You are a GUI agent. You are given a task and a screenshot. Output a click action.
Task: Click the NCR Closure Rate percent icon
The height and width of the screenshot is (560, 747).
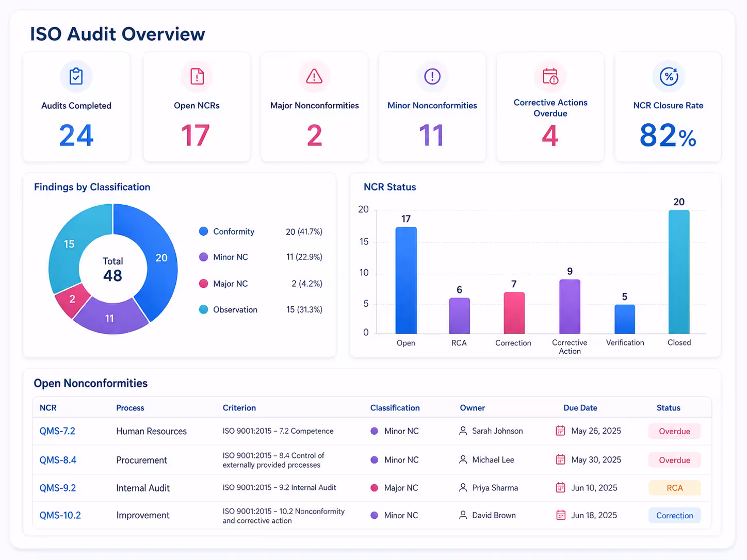pyautogui.click(x=669, y=76)
